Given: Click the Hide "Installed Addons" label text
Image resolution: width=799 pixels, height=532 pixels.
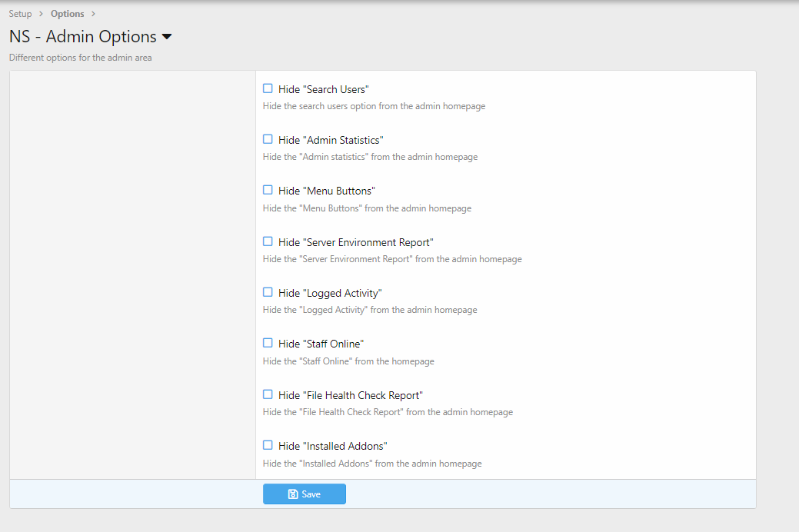Looking at the screenshot, I should [x=332, y=446].
